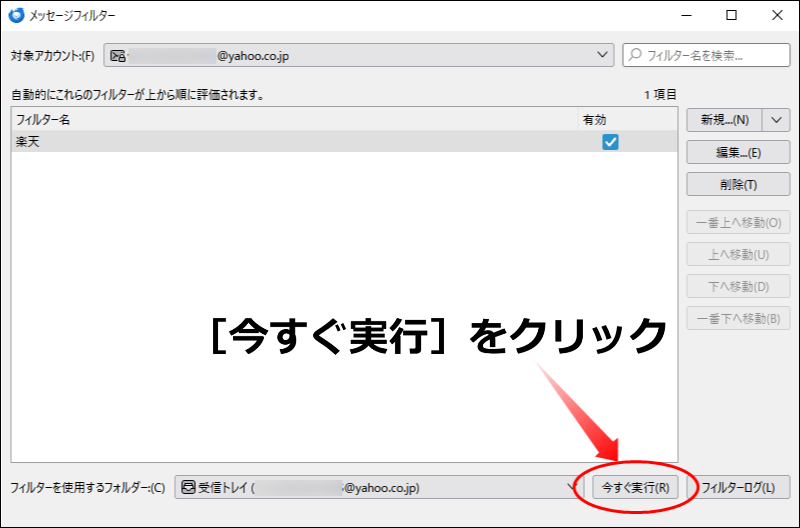This screenshot has width=800, height=528.
Task: Click the inbox icon beside 受信トレイ
Action: pyautogui.click(x=188, y=487)
